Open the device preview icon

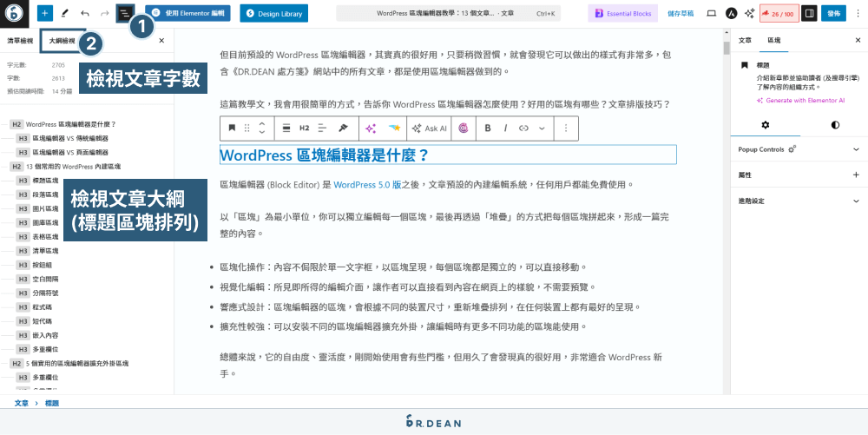coord(712,13)
